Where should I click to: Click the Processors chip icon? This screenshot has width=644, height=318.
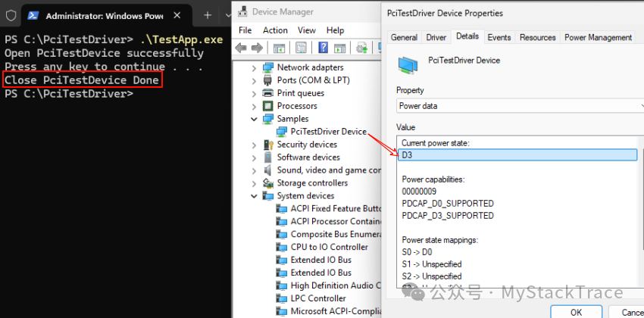tap(268, 106)
